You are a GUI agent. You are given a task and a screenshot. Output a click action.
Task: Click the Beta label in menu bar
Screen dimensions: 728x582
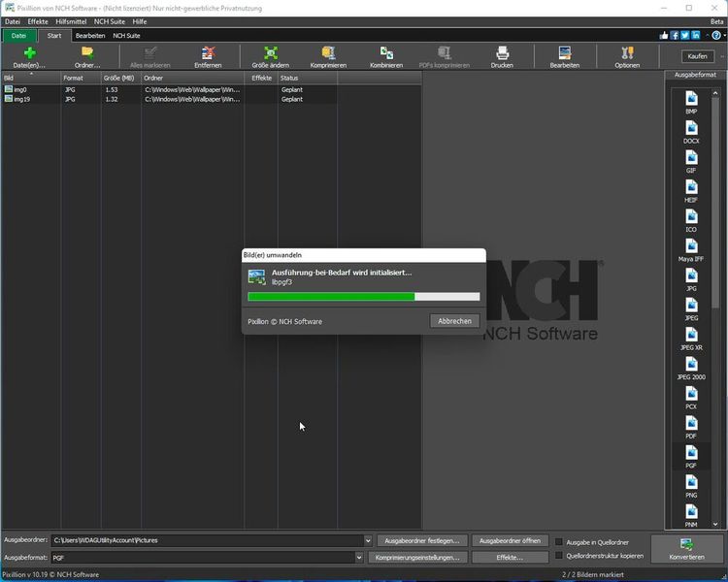click(x=717, y=21)
